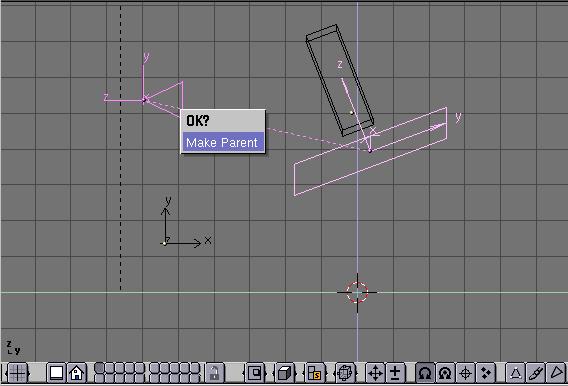Click the OK? popup title
Screen dimensions: 568x386
(x=197, y=121)
